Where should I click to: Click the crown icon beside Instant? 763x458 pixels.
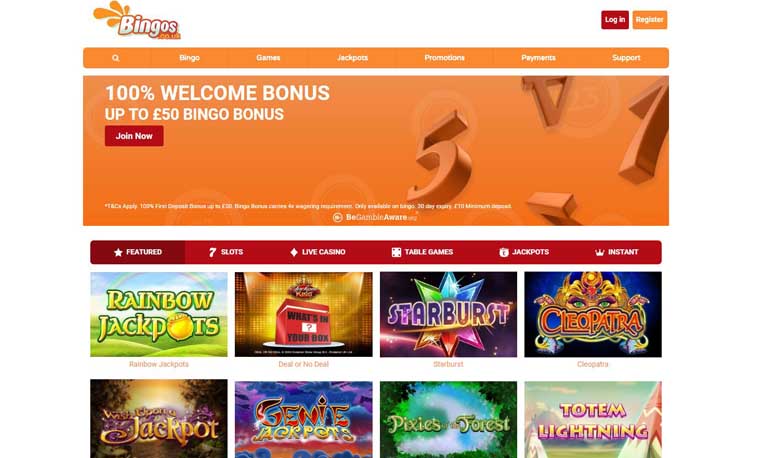click(600, 252)
